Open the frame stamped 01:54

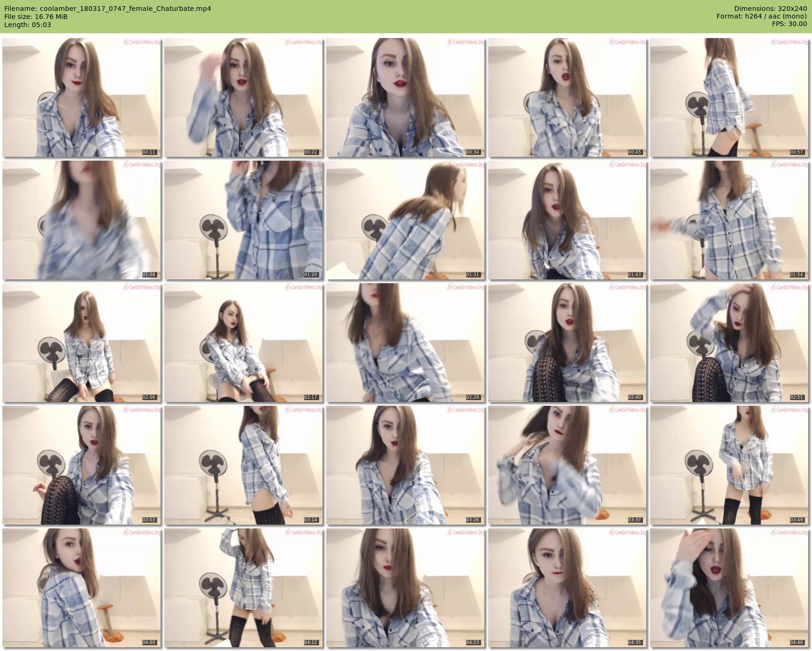(729, 220)
